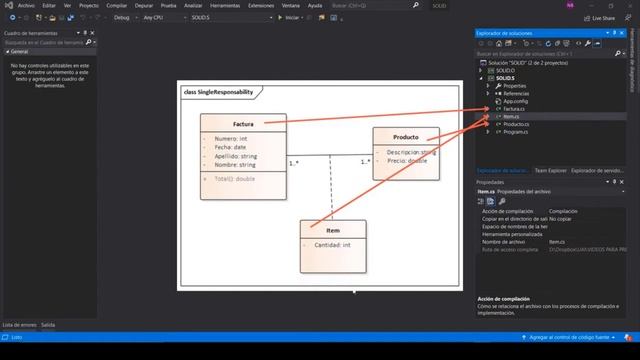Open Depurar menu

[x=144, y=6]
